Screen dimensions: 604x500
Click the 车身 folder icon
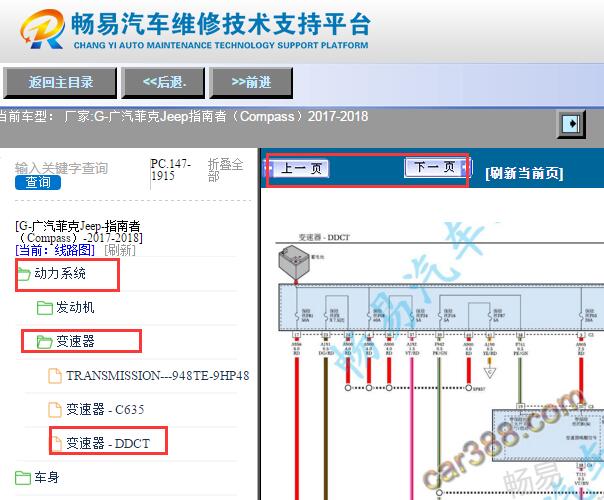click(x=23, y=478)
